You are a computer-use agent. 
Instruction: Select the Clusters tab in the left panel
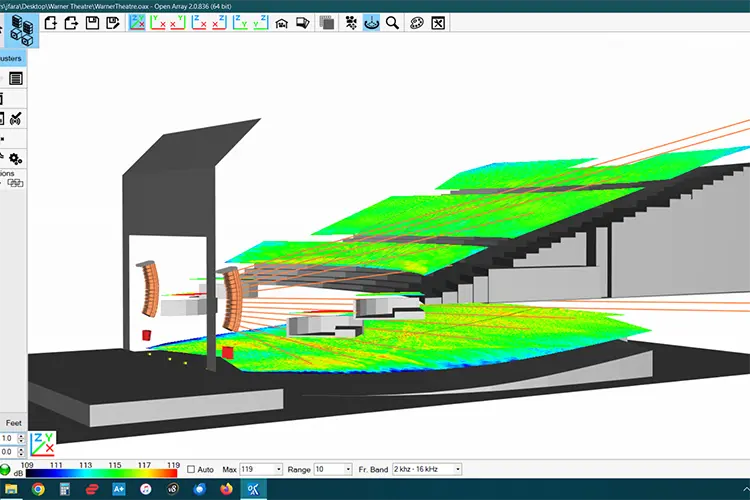click(11, 58)
